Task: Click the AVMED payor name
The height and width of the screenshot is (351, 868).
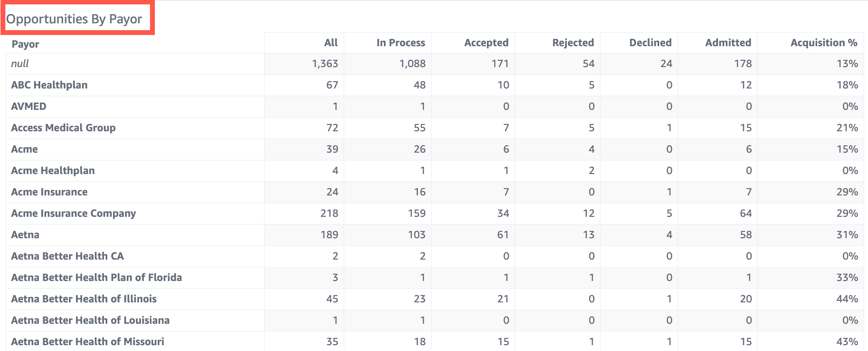Action: click(x=29, y=106)
